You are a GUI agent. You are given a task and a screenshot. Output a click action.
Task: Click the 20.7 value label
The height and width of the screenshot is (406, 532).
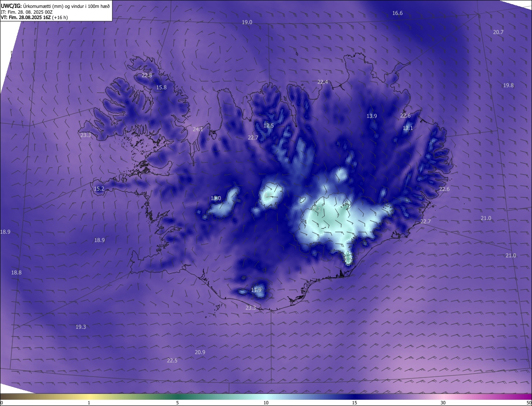pyautogui.click(x=498, y=32)
